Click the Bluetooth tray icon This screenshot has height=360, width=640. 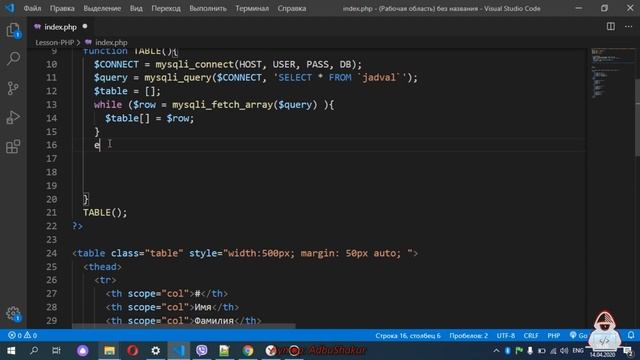[508, 351]
